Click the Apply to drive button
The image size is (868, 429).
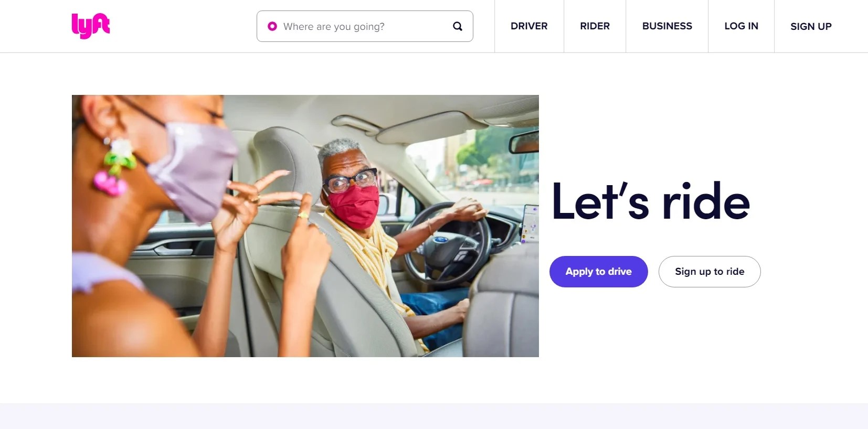click(599, 272)
